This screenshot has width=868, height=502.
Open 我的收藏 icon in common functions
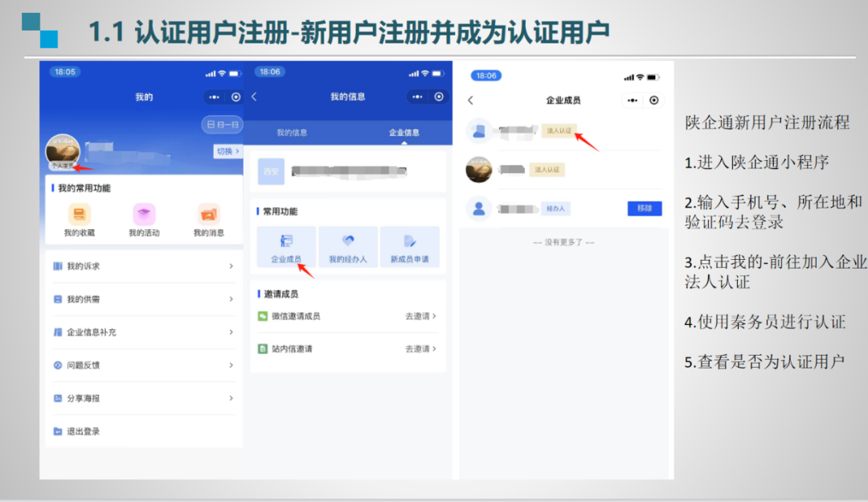(79, 215)
